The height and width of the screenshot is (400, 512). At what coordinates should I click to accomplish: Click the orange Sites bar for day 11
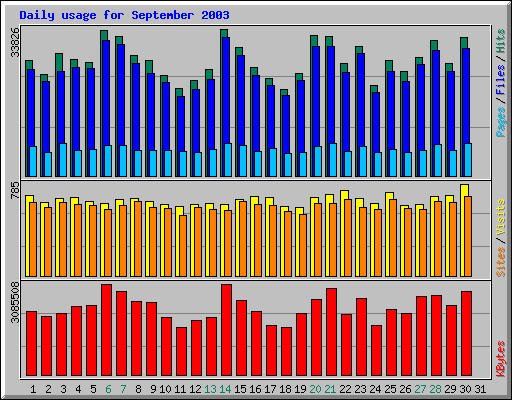pos(183,246)
